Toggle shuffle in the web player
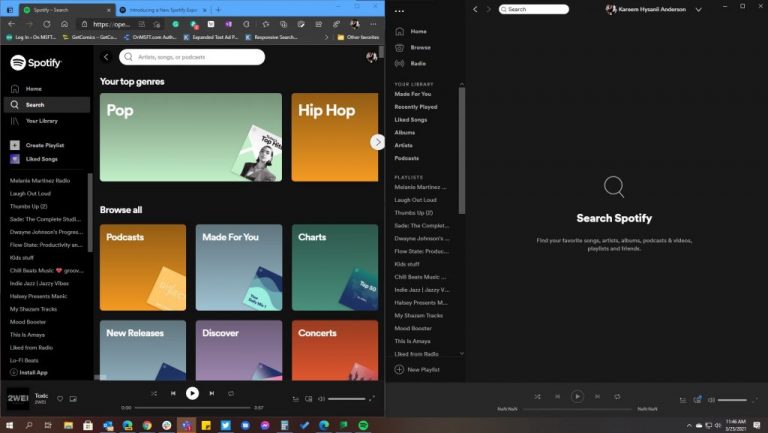 pyautogui.click(x=154, y=393)
